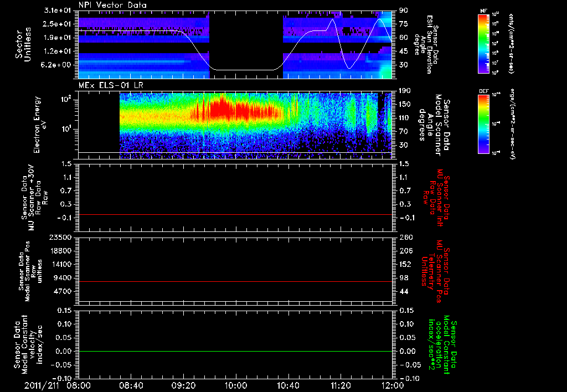Click the 'Model Scanner Angle degrees' axis title
Screen dimensions: 567x392
tap(434, 125)
